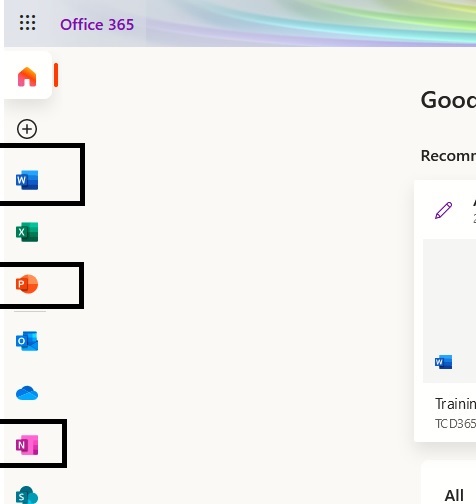Click the Word icon in document card
Viewport: 476px width, 504px height.
click(x=444, y=362)
